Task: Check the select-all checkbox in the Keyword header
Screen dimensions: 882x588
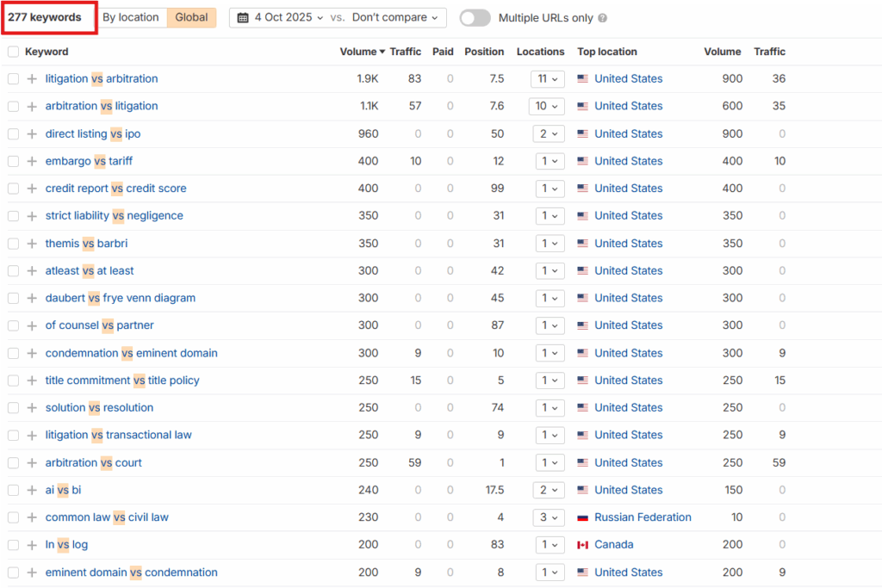Action: [13, 52]
